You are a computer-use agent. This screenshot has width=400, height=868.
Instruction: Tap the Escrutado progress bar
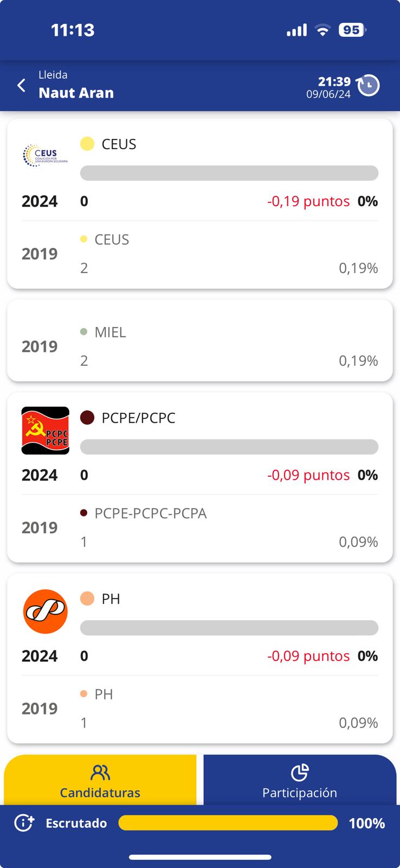coord(228,823)
